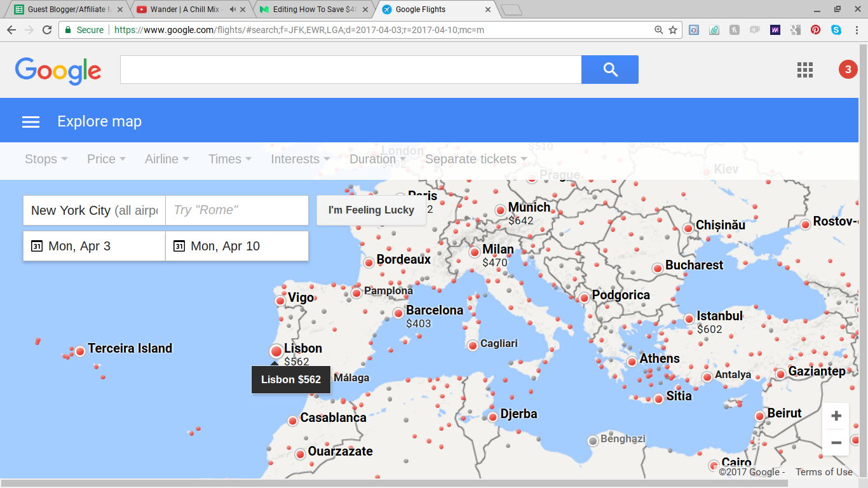Screen dimensions: 868x488
Task: Open the Terms of Use link
Action: point(824,471)
